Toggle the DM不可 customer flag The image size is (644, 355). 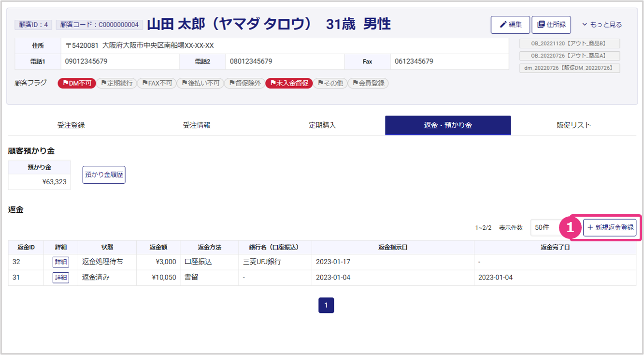tap(76, 83)
